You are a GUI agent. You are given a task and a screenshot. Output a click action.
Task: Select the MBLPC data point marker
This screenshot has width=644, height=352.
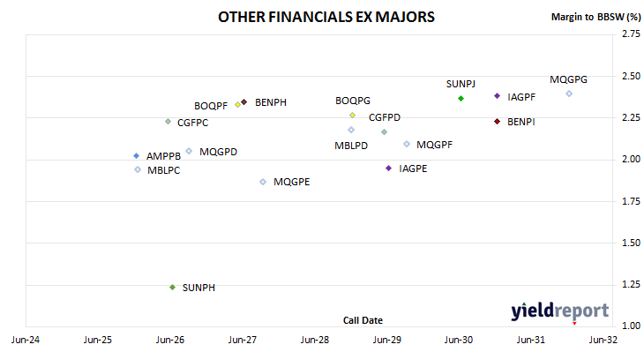pos(138,169)
